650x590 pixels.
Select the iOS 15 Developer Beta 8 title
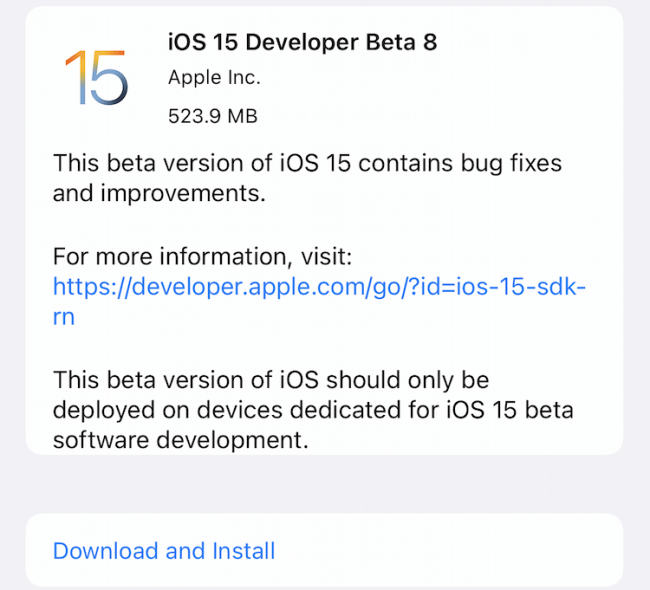point(302,42)
